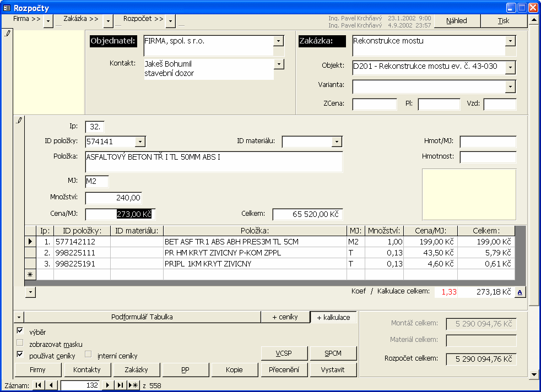This screenshot has height=392, width=541.
Task: Create a new record with navigation button
Action: tap(133, 385)
